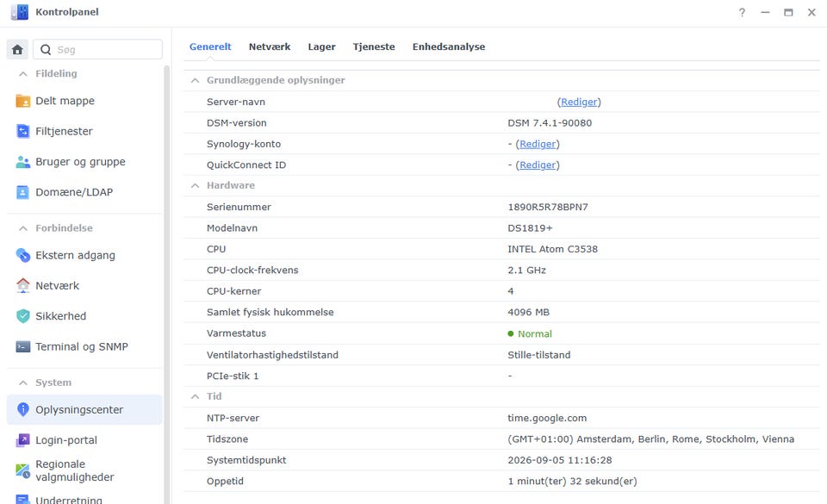Open the Filtjenester icon
The height and width of the screenshot is (504, 827).
pos(22,131)
